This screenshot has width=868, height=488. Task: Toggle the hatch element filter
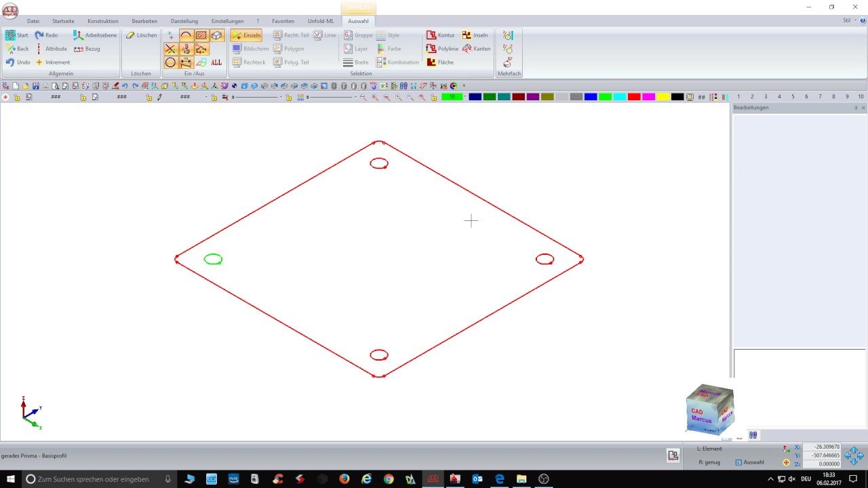pyautogui.click(x=201, y=35)
